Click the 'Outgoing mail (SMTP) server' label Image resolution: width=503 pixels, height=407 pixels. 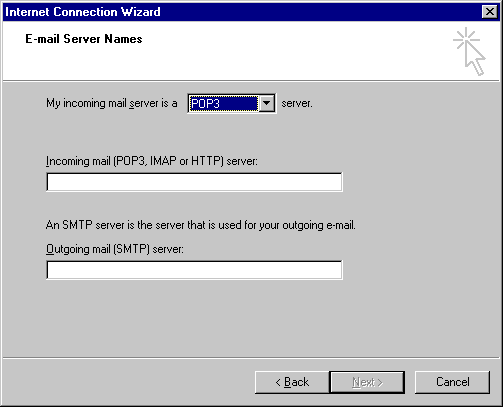pyautogui.click(x=115, y=249)
